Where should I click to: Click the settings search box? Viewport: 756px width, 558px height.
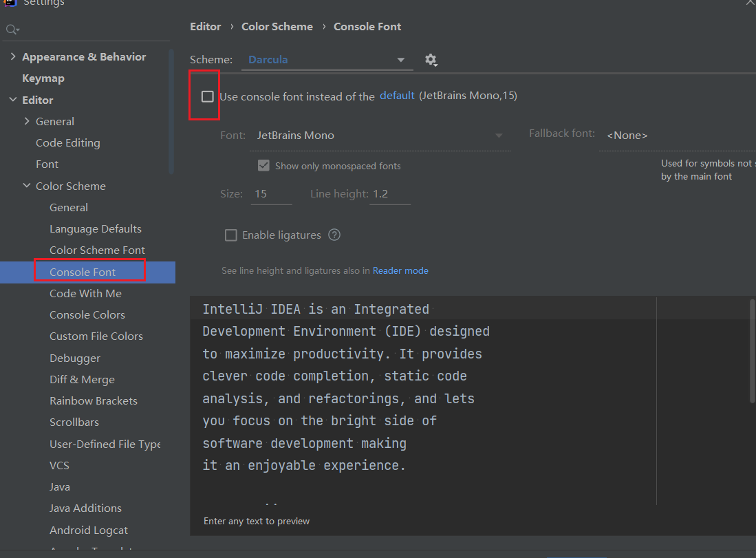coord(87,30)
